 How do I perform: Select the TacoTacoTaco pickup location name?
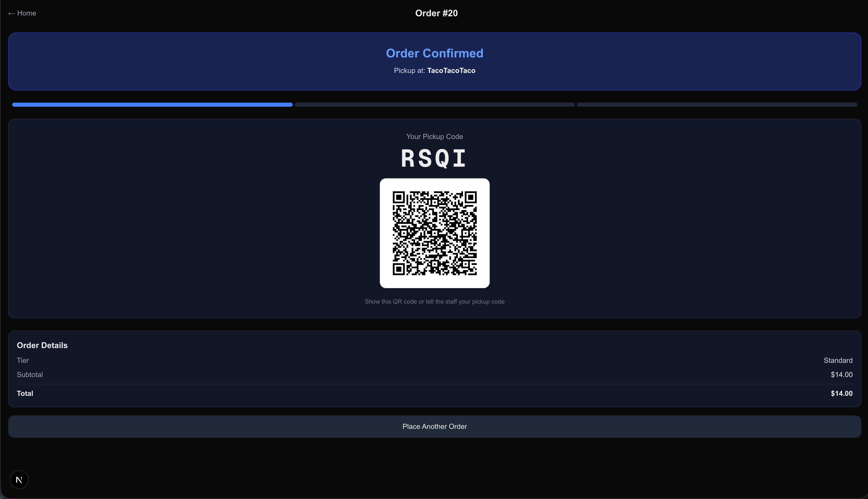click(x=451, y=71)
